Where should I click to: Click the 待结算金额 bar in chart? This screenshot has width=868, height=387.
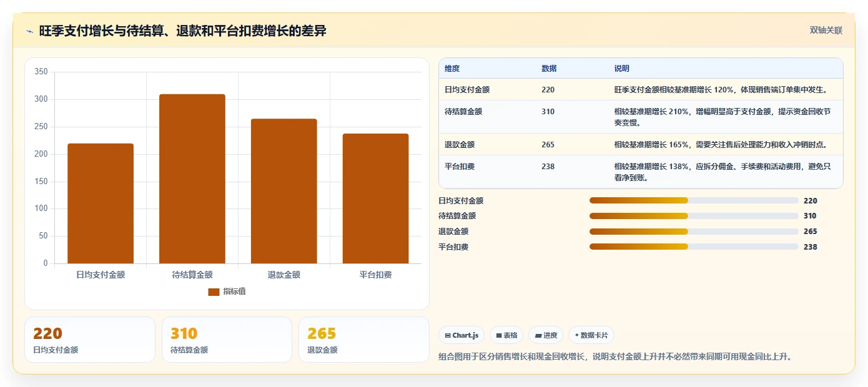pos(192,179)
